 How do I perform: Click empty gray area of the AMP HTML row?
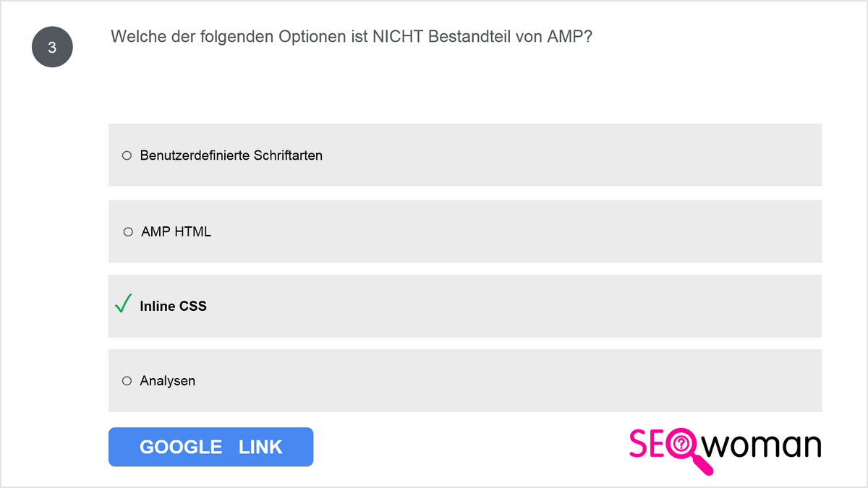(506, 231)
